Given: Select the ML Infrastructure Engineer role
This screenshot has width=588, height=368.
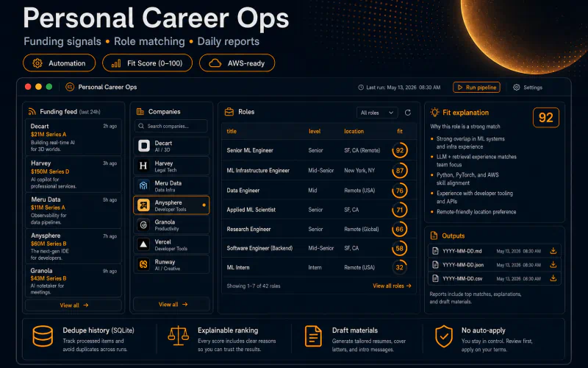Looking at the screenshot, I should coord(319,171).
